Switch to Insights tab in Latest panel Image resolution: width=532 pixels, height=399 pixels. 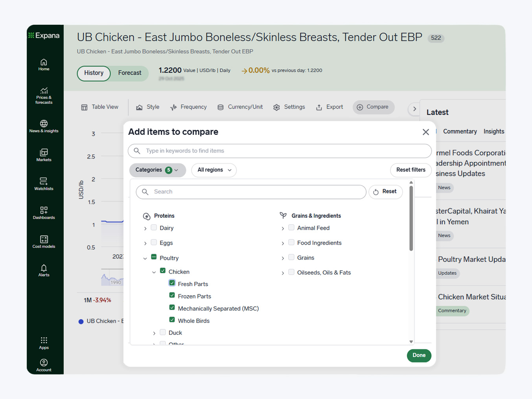pos(494,132)
